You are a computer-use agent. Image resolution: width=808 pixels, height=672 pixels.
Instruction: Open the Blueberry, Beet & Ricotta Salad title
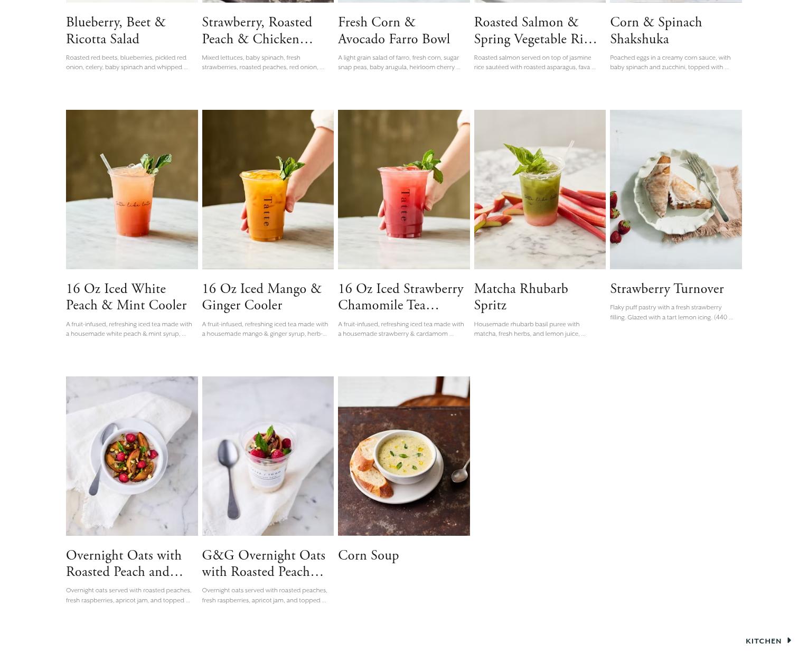tap(116, 31)
